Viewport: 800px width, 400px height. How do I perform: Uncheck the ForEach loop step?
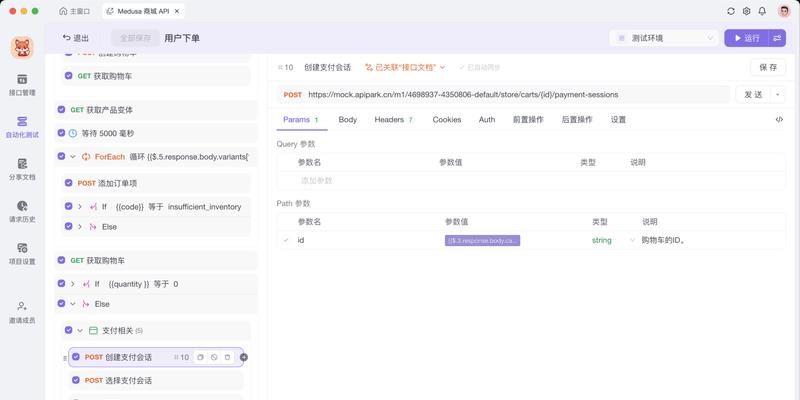tap(61, 157)
